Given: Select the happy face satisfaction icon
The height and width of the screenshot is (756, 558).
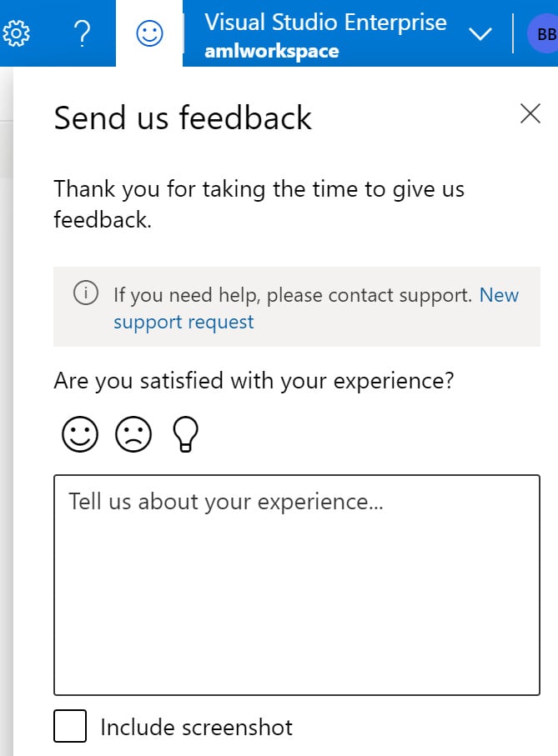Looking at the screenshot, I should (x=80, y=434).
